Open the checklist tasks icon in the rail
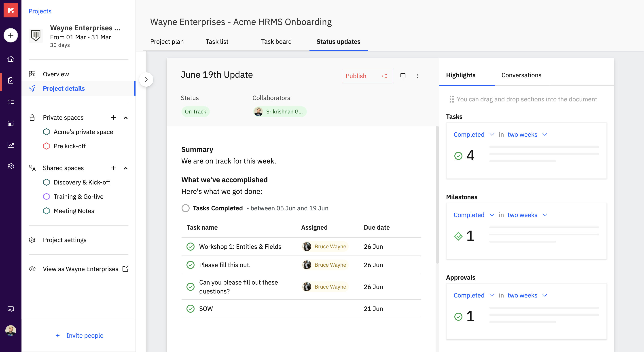644x352 pixels. click(11, 102)
